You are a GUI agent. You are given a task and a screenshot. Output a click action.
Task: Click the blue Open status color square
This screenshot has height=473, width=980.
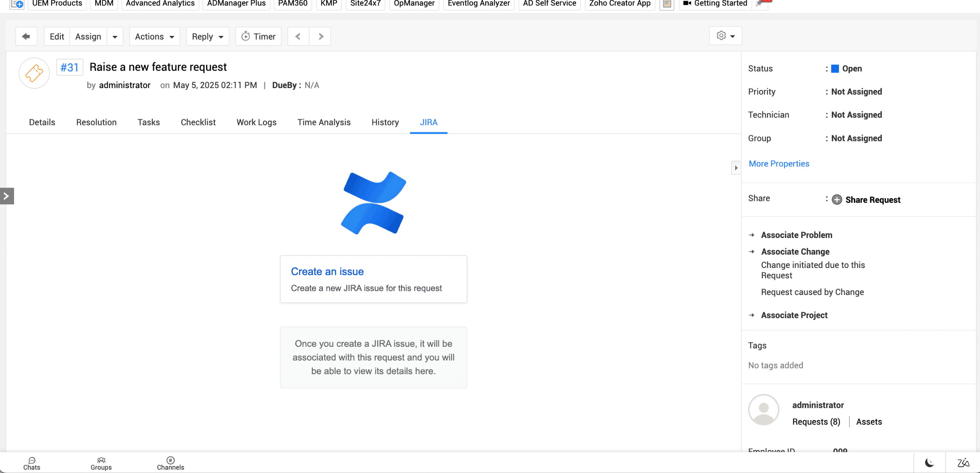coord(835,69)
